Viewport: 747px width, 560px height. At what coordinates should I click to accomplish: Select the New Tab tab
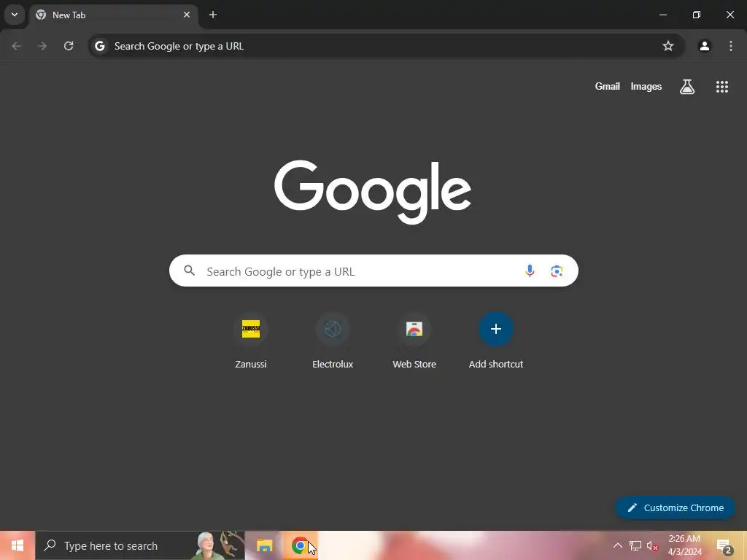pos(113,15)
